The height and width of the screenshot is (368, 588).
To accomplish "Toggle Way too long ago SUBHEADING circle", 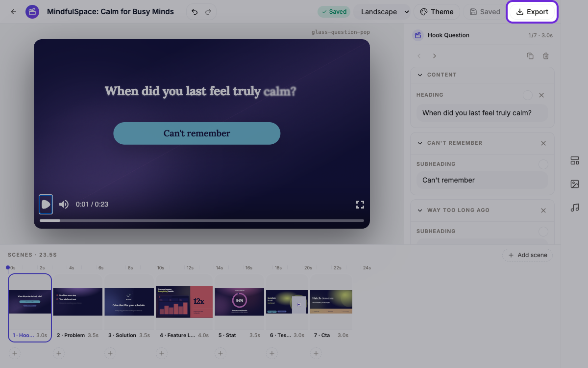I will (543, 232).
